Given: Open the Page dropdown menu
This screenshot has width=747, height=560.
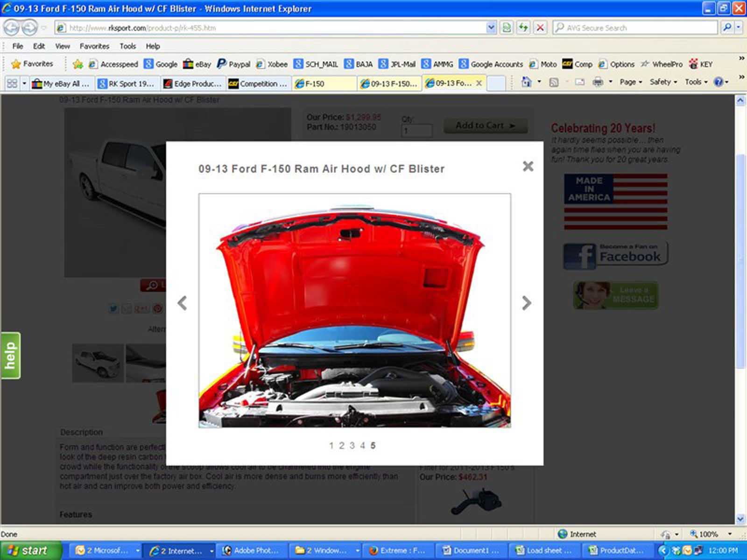Looking at the screenshot, I should [630, 82].
